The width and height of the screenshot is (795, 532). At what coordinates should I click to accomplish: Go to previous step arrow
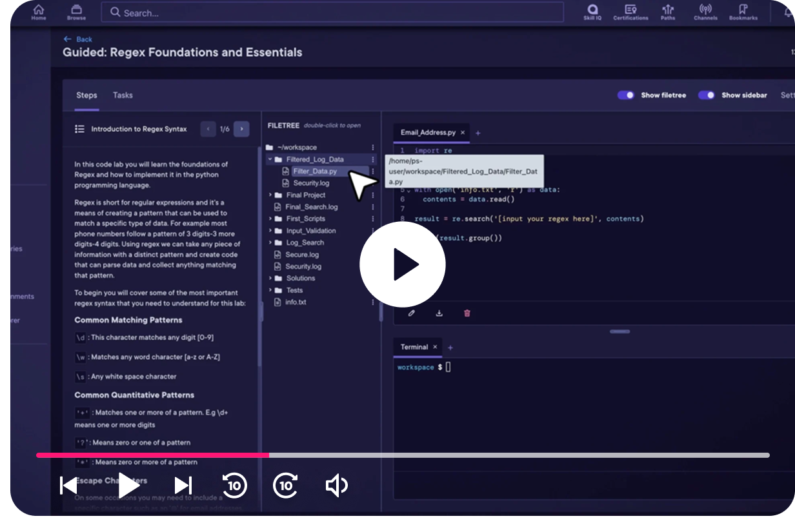pyautogui.click(x=208, y=129)
